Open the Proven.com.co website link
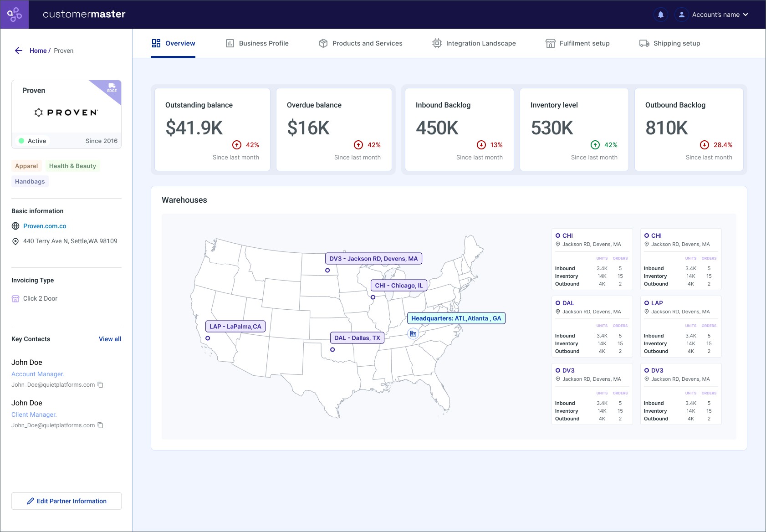The image size is (766, 532). [45, 226]
